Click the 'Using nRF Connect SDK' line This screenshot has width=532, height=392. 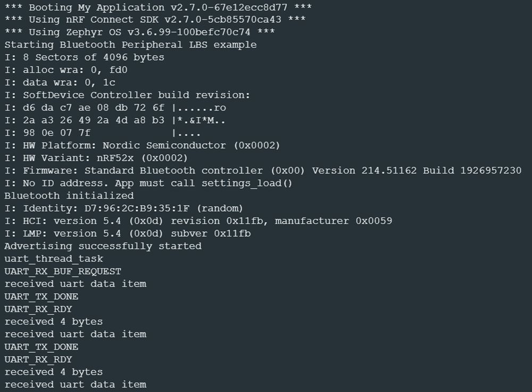click(x=155, y=20)
